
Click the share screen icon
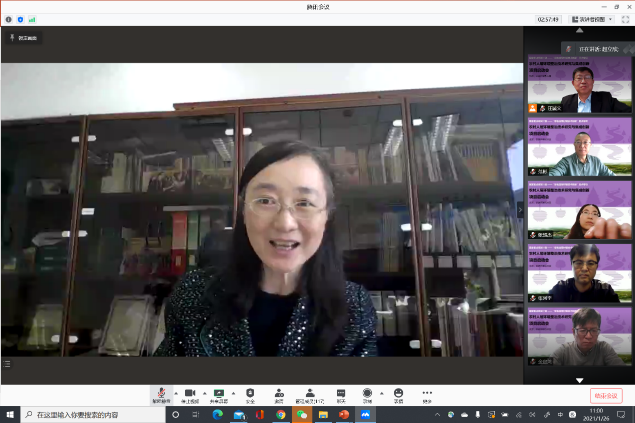tap(218, 393)
